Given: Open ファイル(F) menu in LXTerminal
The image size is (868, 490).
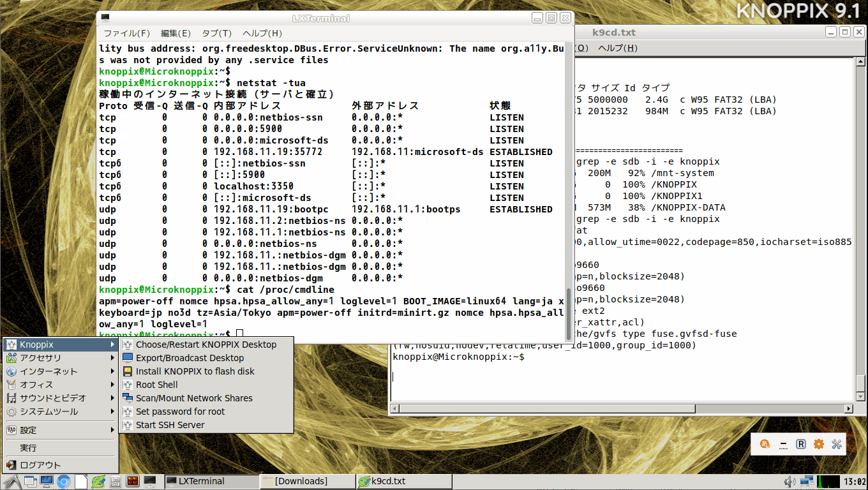Looking at the screenshot, I should point(127,33).
